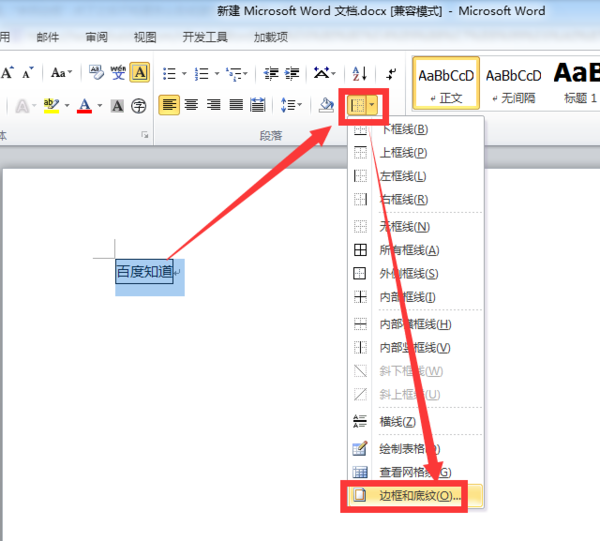Open the 视图 ribbon tab
600x541 pixels.
click(145, 37)
